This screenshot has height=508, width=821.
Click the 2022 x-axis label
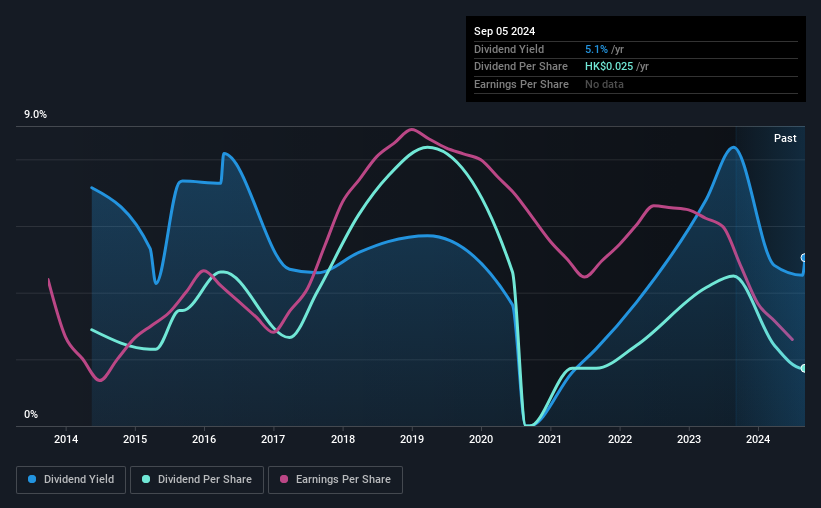click(620, 439)
